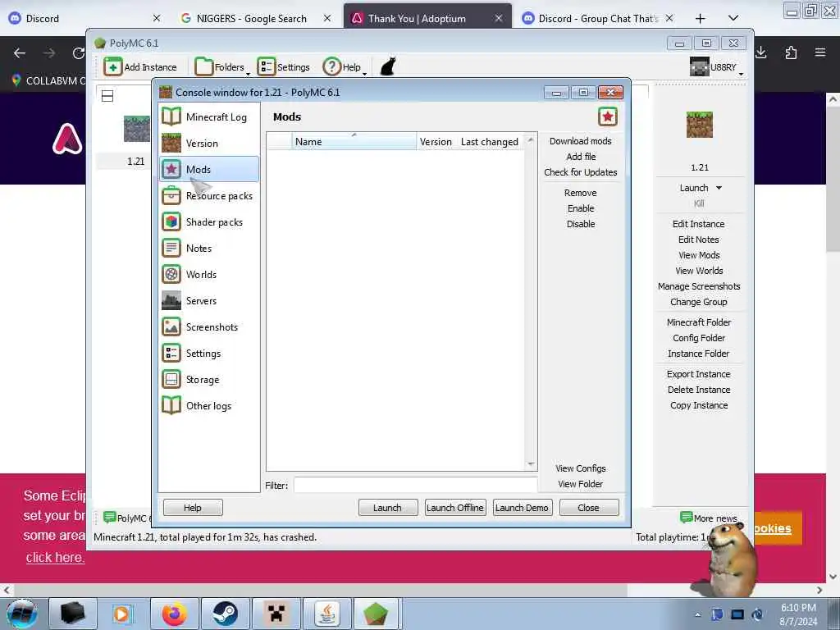
Task: Click the star mods icon at top right
Action: pos(608,116)
